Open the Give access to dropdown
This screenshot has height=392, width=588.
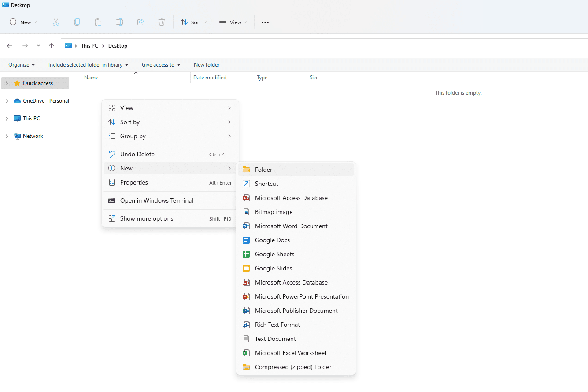click(x=161, y=65)
